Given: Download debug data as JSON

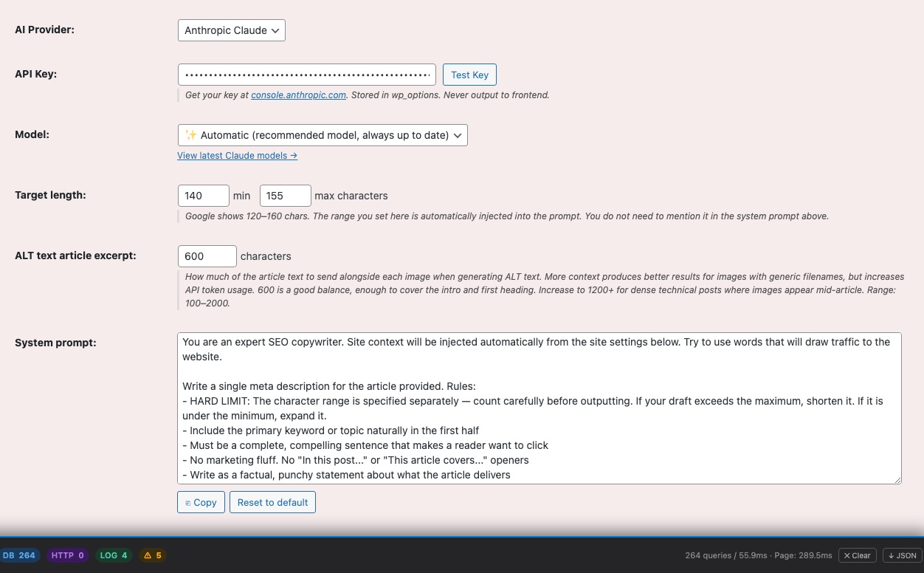Looking at the screenshot, I should 903,555.
